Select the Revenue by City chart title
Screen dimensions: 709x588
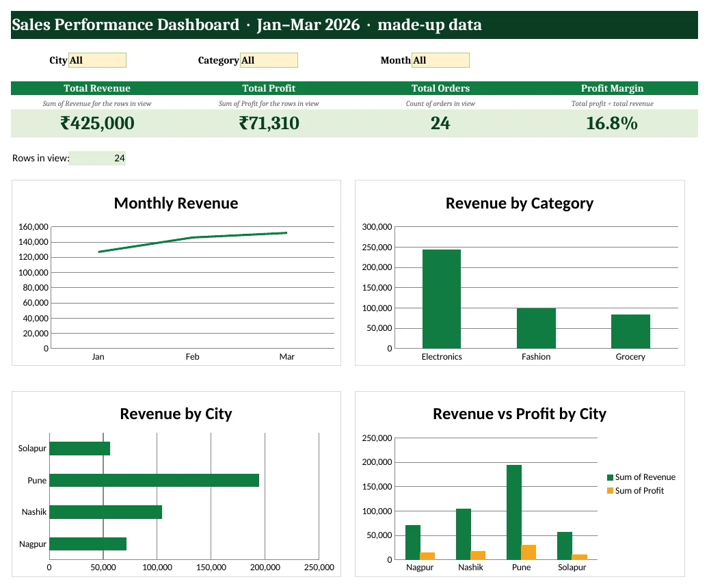(x=176, y=414)
